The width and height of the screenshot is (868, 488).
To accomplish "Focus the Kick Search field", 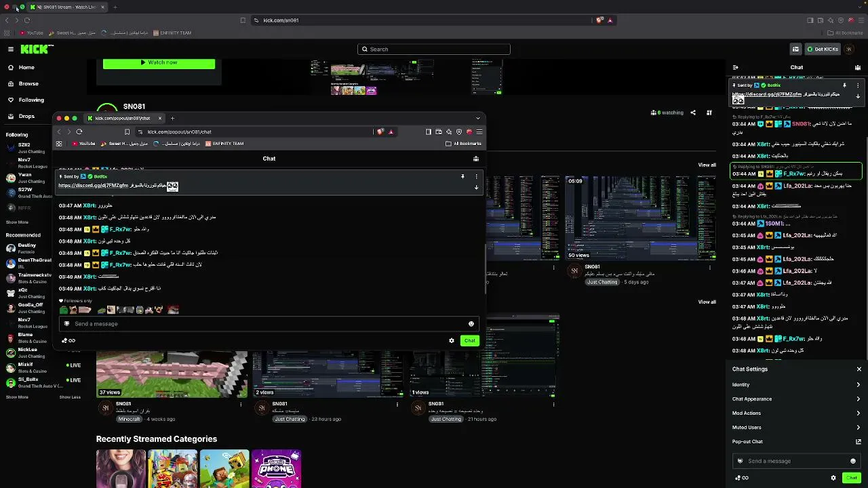I will tap(434, 49).
